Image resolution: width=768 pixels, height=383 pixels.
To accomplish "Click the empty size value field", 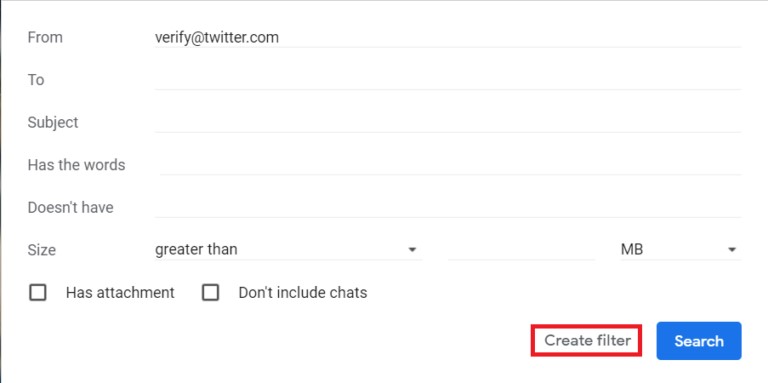I will pyautogui.click(x=521, y=250).
